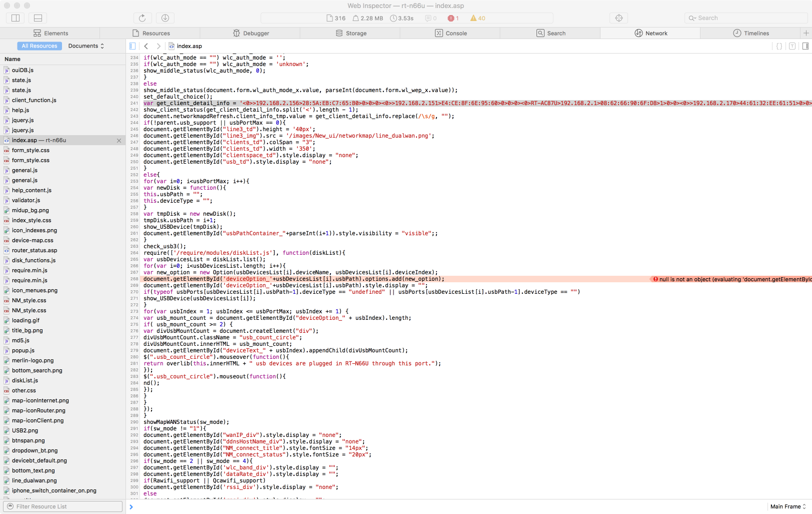Select the All Resources filter
Image resolution: width=812 pixels, height=514 pixels.
click(39, 46)
